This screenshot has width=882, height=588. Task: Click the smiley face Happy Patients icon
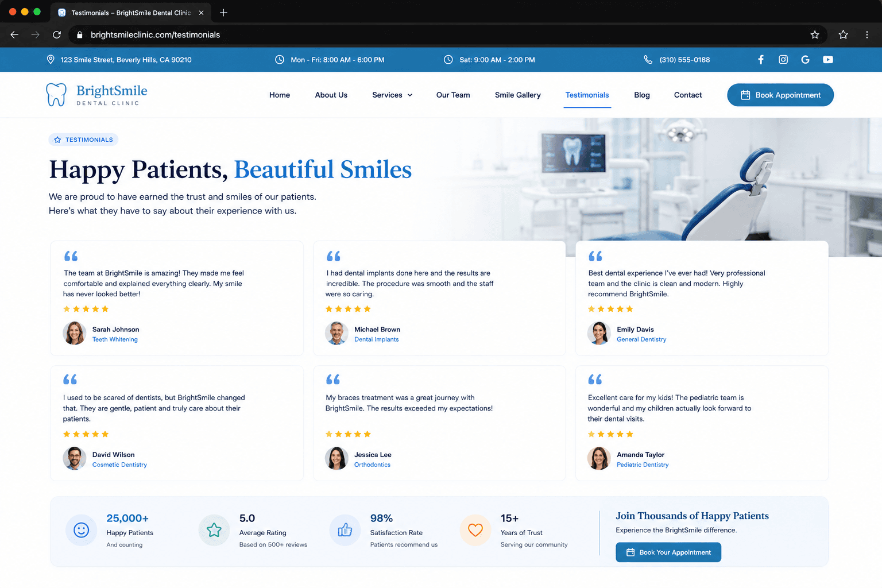[82, 530]
